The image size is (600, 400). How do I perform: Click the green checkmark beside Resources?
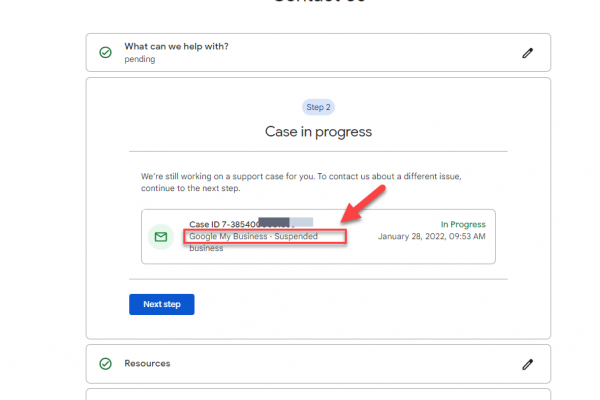coord(105,364)
